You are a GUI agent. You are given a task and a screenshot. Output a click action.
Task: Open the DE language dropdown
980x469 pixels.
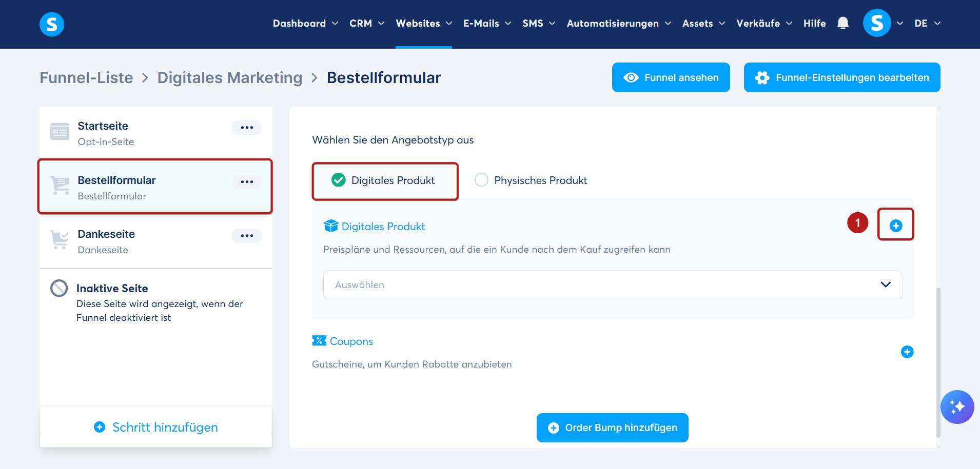pyautogui.click(x=927, y=24)
